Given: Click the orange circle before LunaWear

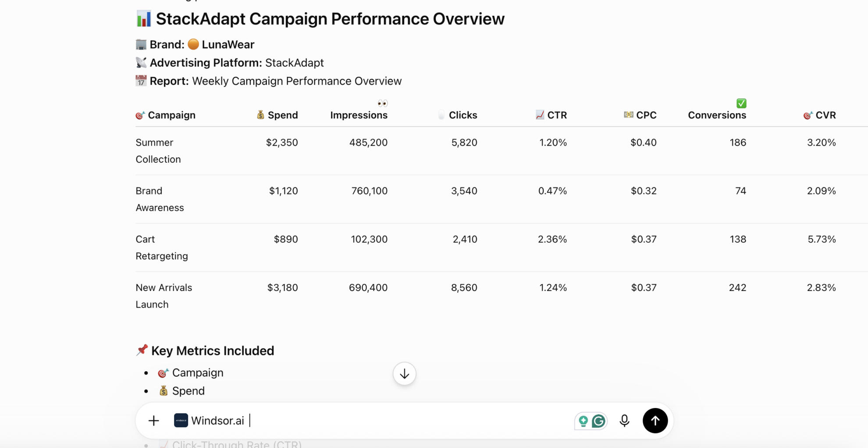Looking at the screenshot, I should (x=193, y=44).
